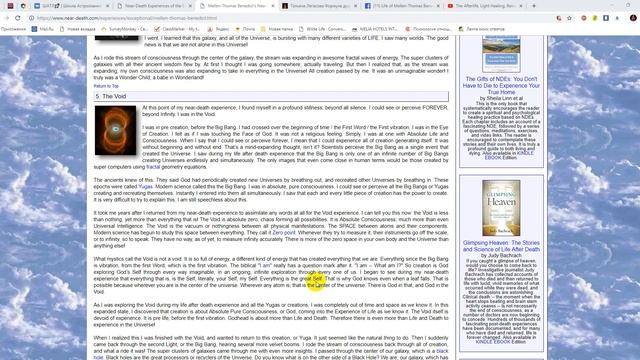Viewport: 640px width, 360px height.
Task: Open ClassMarker bookmark
Action: click(x=177, y=29)
